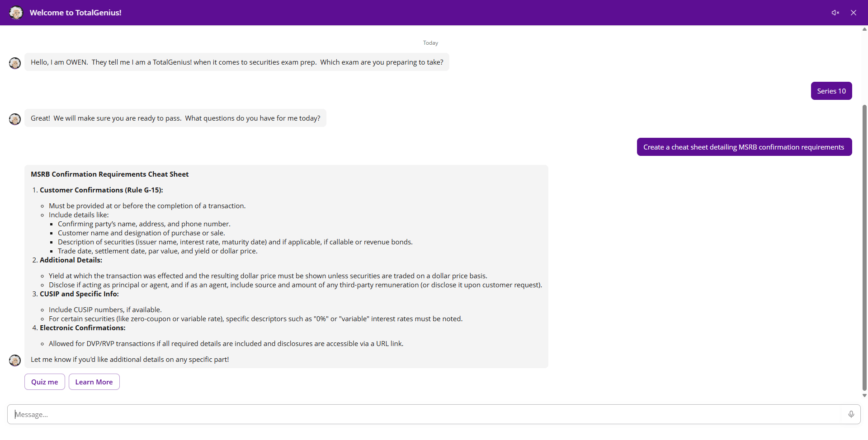
Task: Toggle the sound mute icon in header
Action: tap(835, 13)
